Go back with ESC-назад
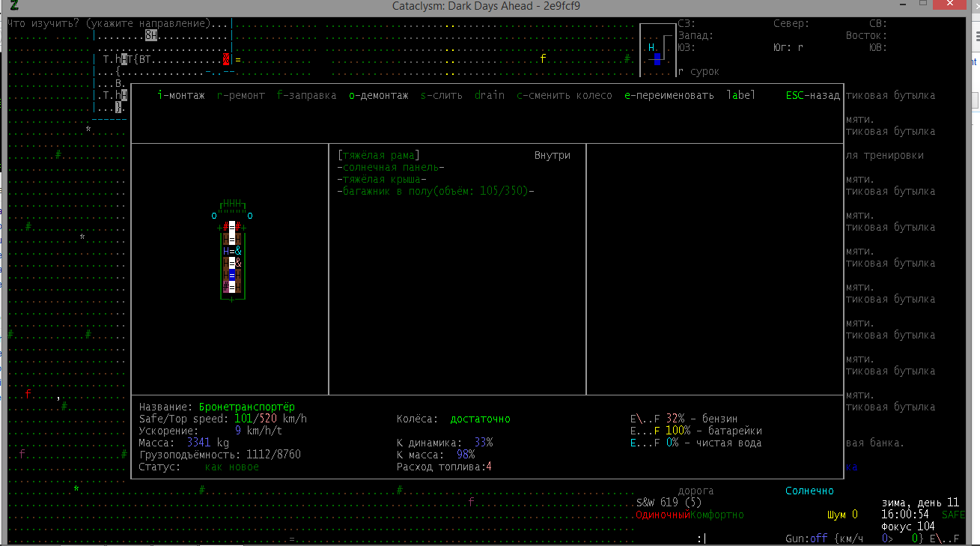This screenshot has height=546, width=980. [813, 96]
